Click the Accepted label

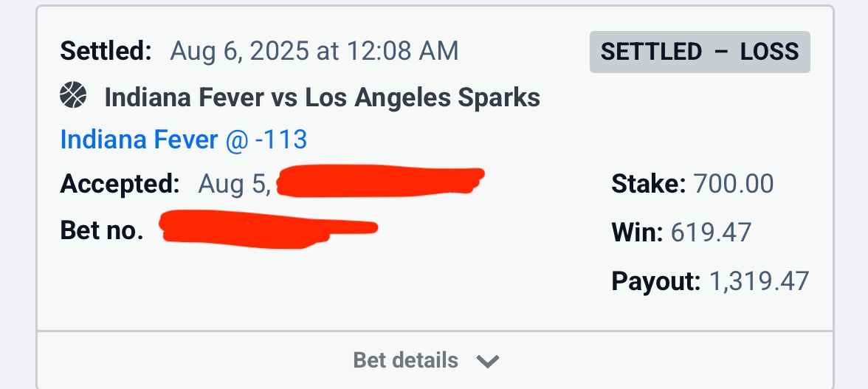pyautogui.click(x=120, y=184)
